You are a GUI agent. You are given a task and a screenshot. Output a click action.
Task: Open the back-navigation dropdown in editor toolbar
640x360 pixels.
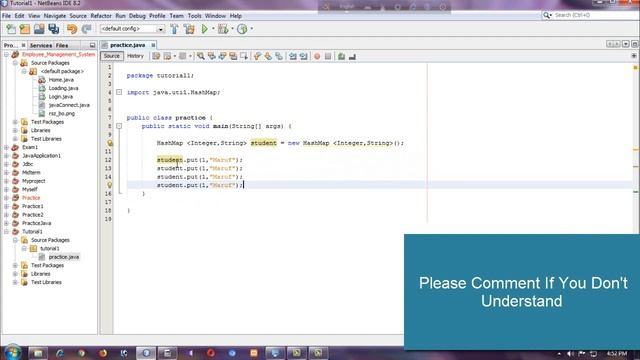pos(174,56)
